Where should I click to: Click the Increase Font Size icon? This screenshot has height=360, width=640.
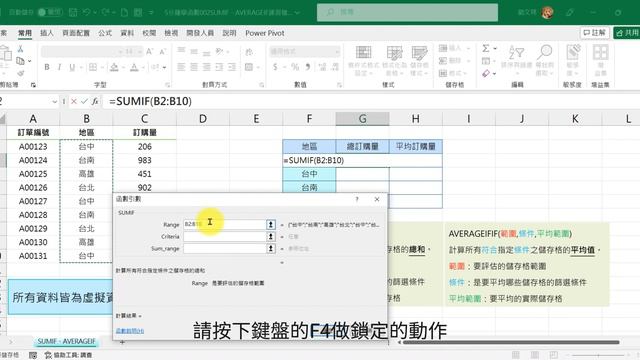coord(149,51)
